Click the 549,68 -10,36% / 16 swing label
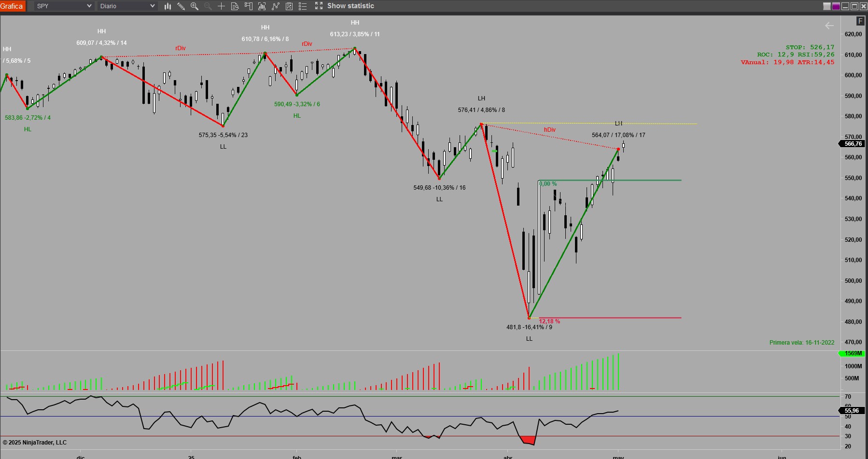Viewport: 868px width, 459px height. tap(439, 188)
